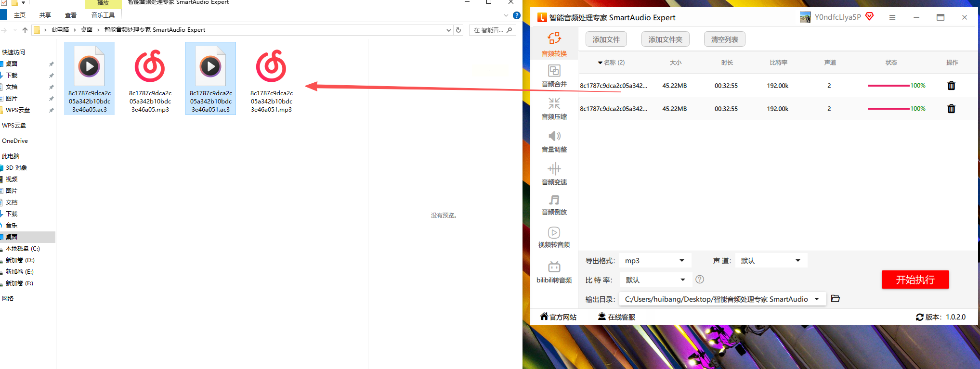
Task: Contact 在线客服 online support
Action: [616, 317]
